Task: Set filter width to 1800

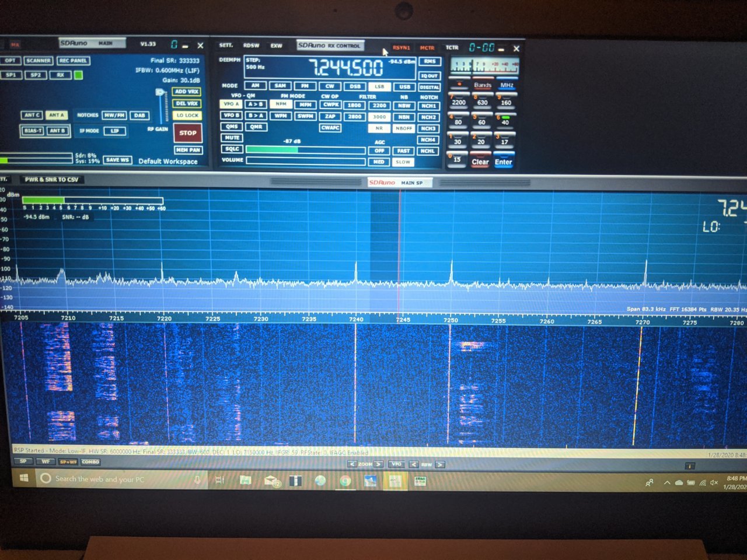Action: [355, 105]
